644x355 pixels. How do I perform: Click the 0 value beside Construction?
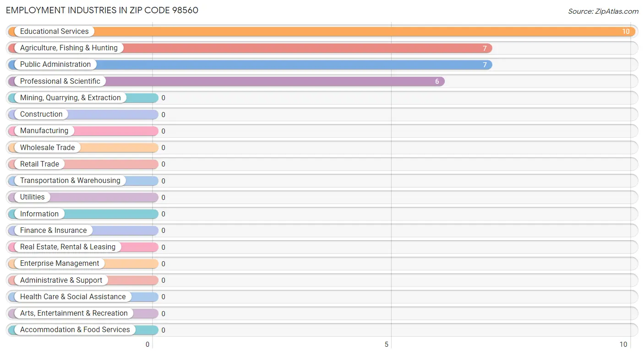coord(163,115)
